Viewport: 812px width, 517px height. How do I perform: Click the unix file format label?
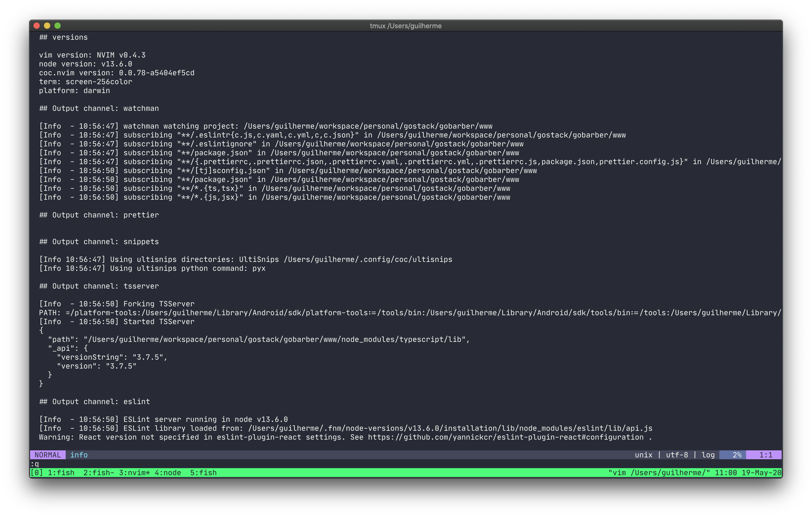(x=643, y=455)
